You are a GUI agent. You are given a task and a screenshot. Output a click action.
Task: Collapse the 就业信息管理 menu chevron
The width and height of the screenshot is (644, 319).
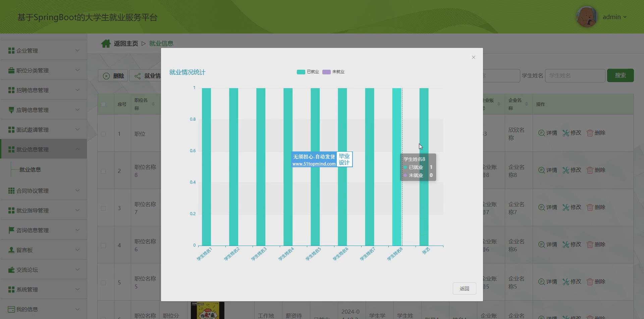(x=77, y=149)
